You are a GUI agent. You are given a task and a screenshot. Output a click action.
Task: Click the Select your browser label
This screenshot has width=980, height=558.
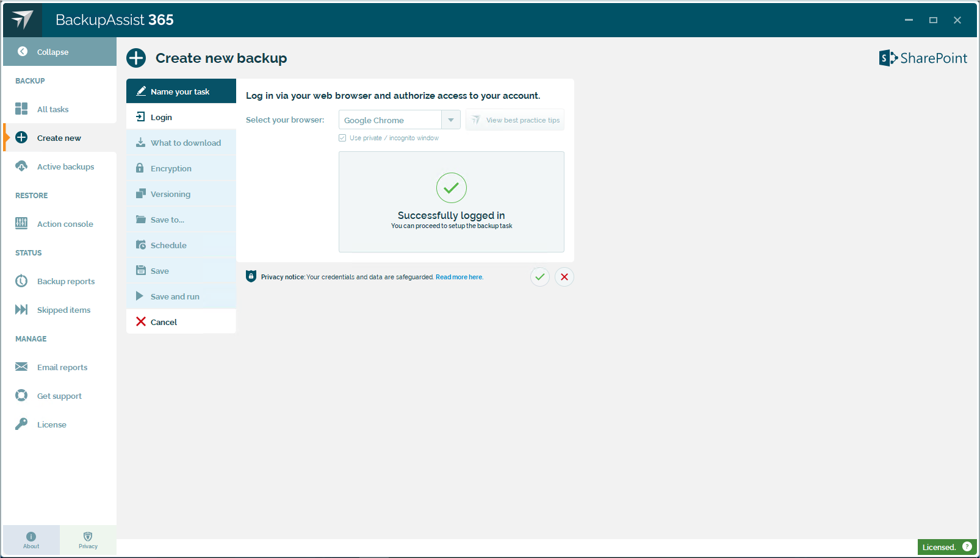pos(285,120)
